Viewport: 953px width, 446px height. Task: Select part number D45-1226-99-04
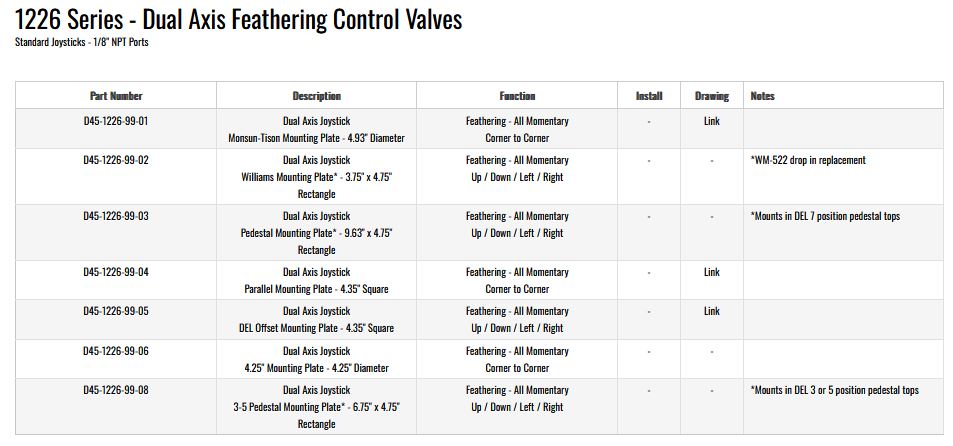coord(116,272)
